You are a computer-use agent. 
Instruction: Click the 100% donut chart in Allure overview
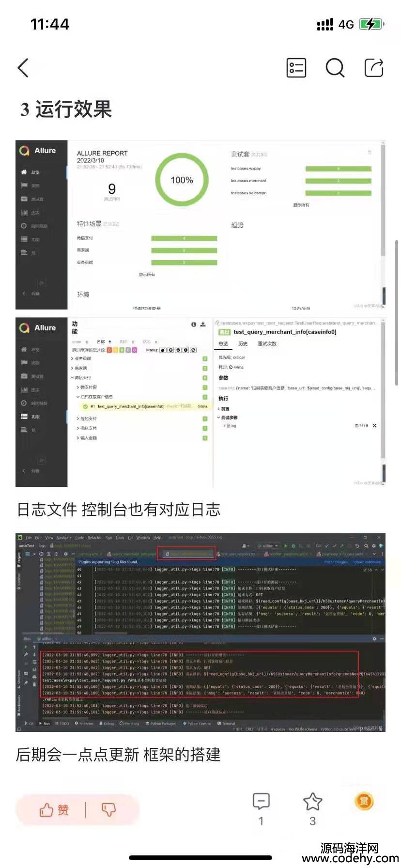pyautogui.click(x=182, y=180)
